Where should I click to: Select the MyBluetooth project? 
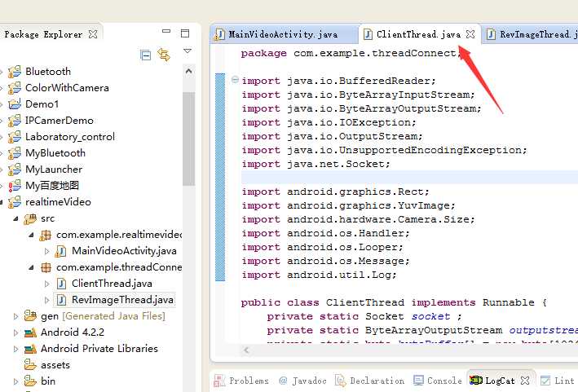55,153
